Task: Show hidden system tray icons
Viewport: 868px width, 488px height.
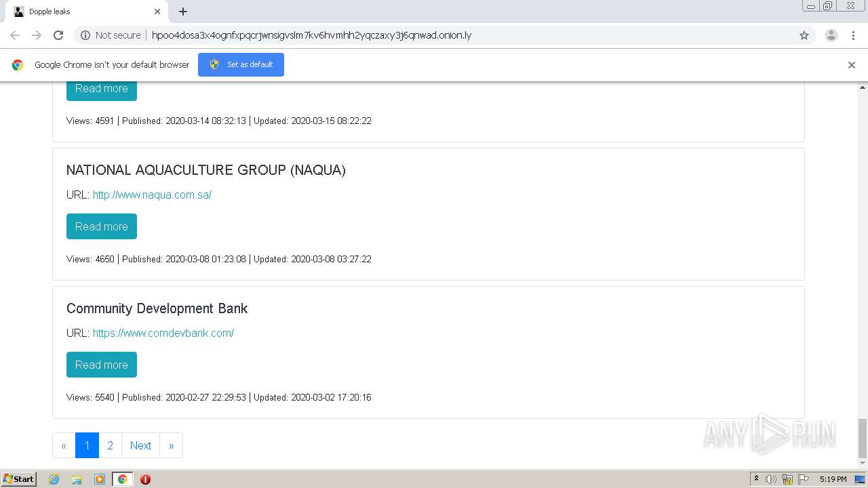Action: pos(756,479)
